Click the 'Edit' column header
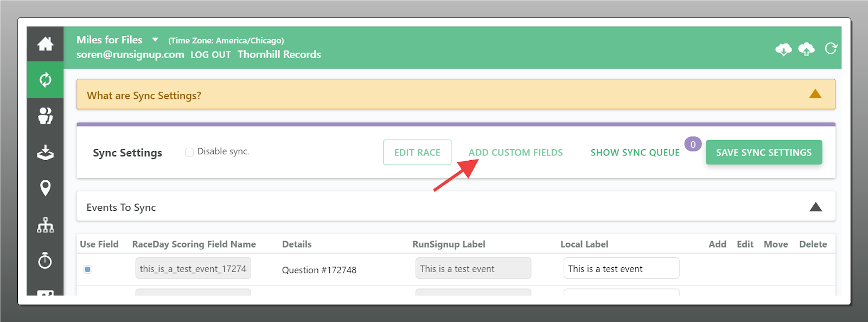This screenshot has height=322, width=868. [745, 244]
